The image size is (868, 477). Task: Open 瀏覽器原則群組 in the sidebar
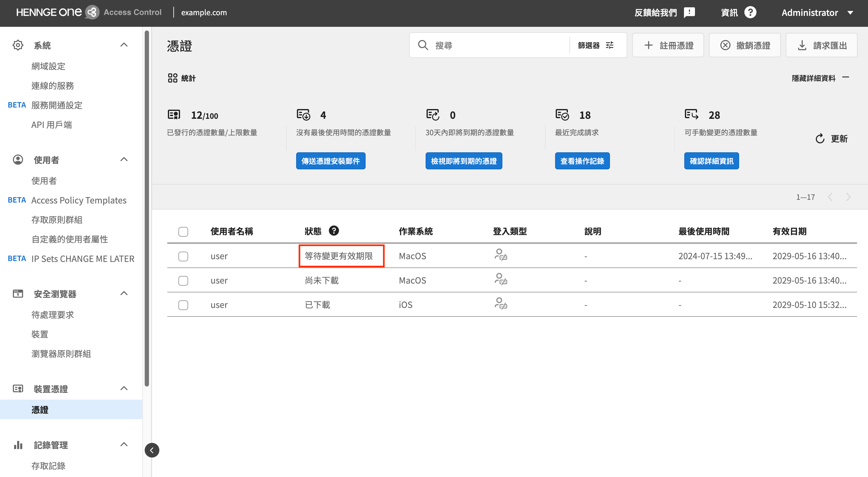[x=61, y=354]
